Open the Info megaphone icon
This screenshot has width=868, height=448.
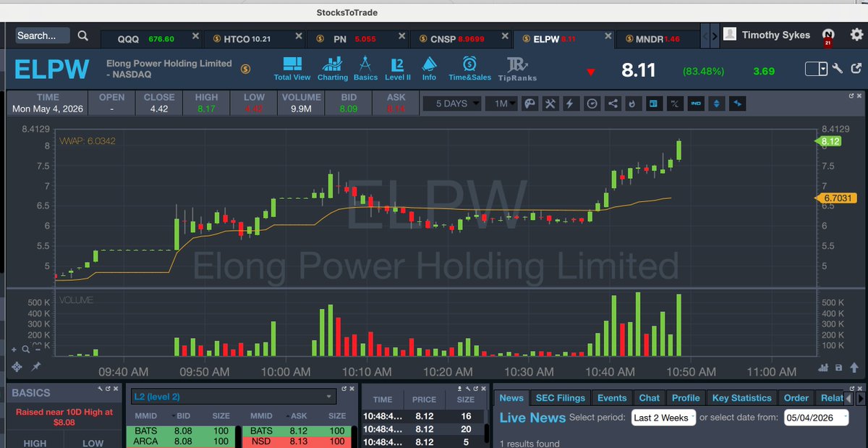430,69
